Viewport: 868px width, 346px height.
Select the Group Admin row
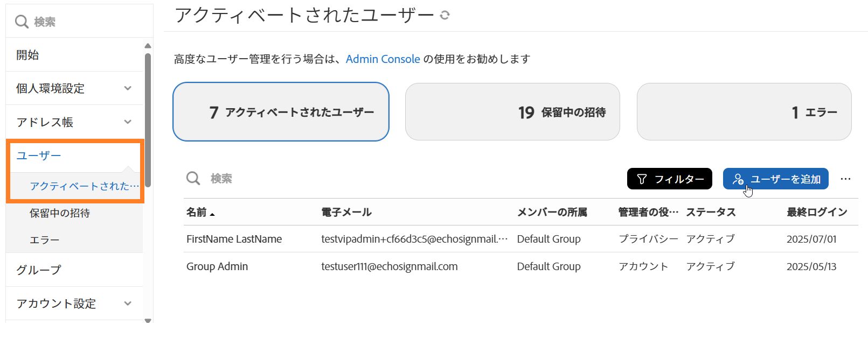coord(520,266)
